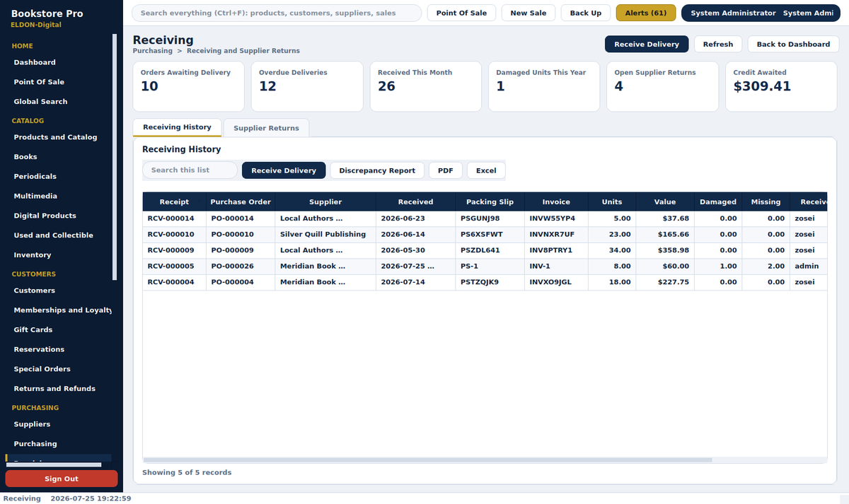This screenshot has height=504, width=849.
Task: Select receipt RCV-000014 row
Action: [x=485, y=218]
